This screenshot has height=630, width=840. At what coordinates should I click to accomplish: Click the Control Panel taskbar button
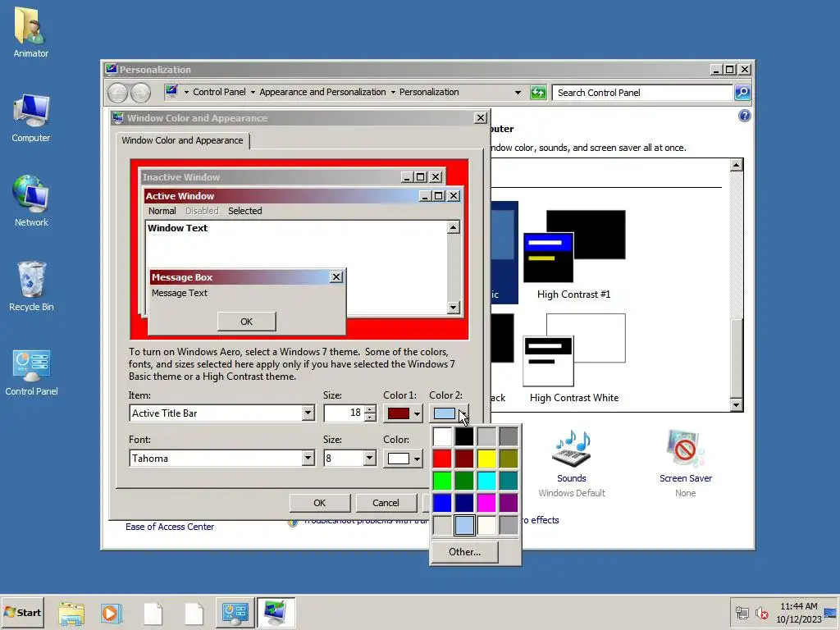point(235,613)
